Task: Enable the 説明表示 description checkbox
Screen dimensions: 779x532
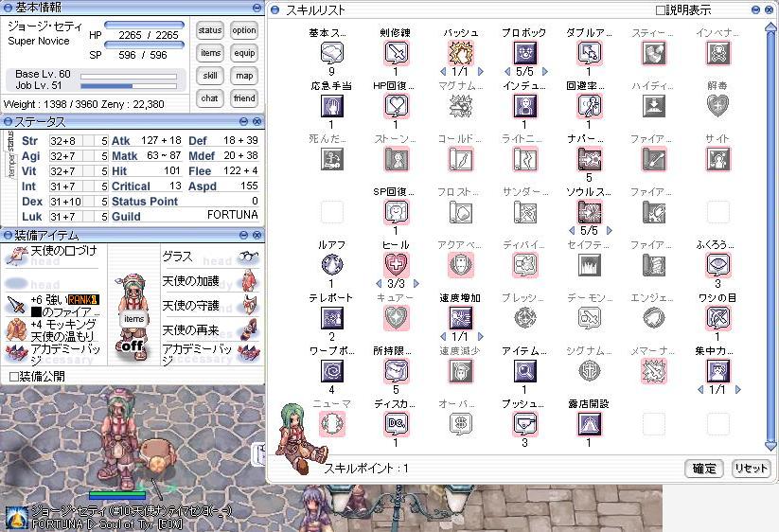Action: (661, 9)
